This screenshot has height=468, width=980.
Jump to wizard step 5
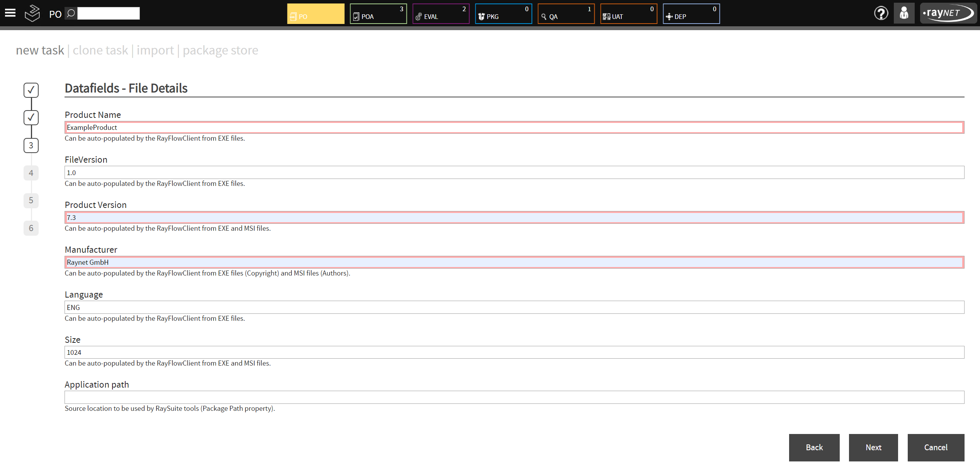tap(31, 201)
